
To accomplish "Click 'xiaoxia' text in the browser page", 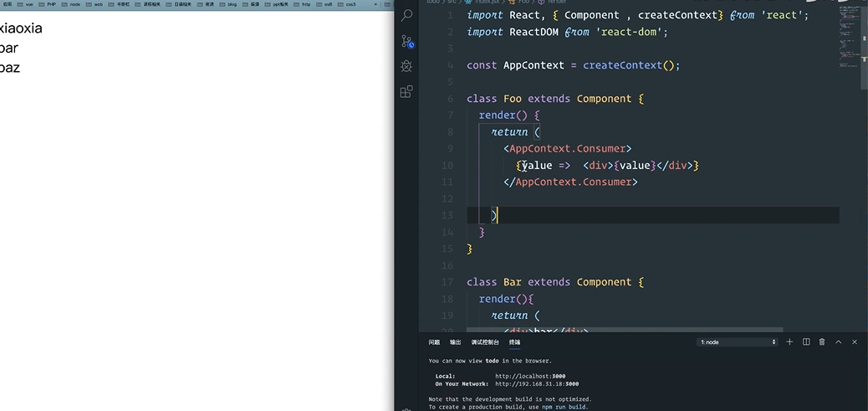I will pos(21,28).
